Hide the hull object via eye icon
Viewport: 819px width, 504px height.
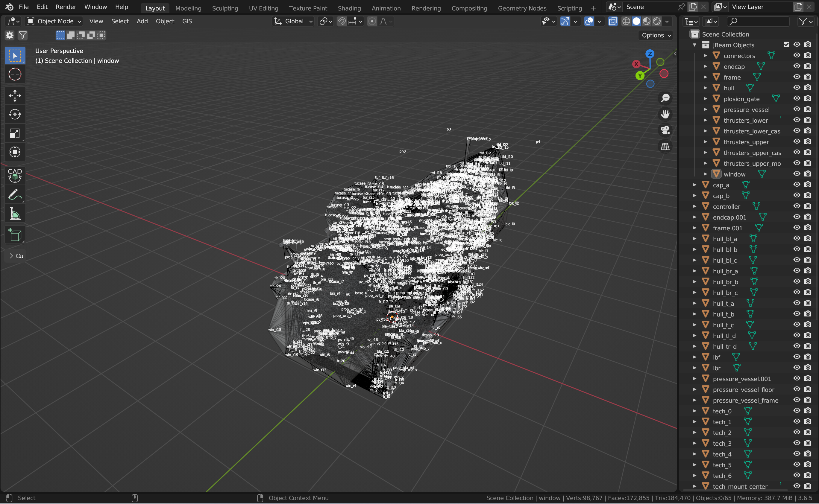(797, 88)
